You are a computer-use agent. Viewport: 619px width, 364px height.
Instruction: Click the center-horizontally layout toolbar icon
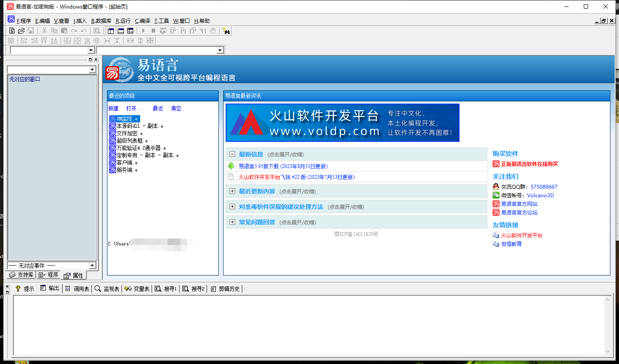tap(67, 41)
